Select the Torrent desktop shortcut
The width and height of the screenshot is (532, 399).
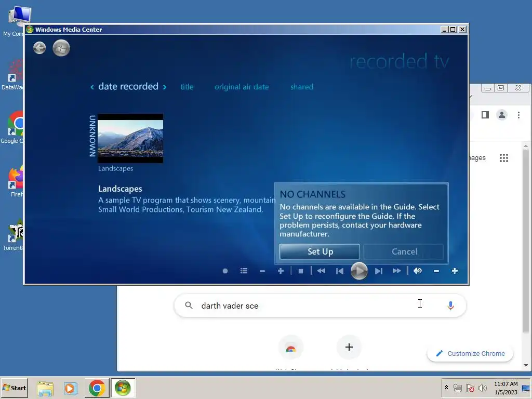coord(13,235)
